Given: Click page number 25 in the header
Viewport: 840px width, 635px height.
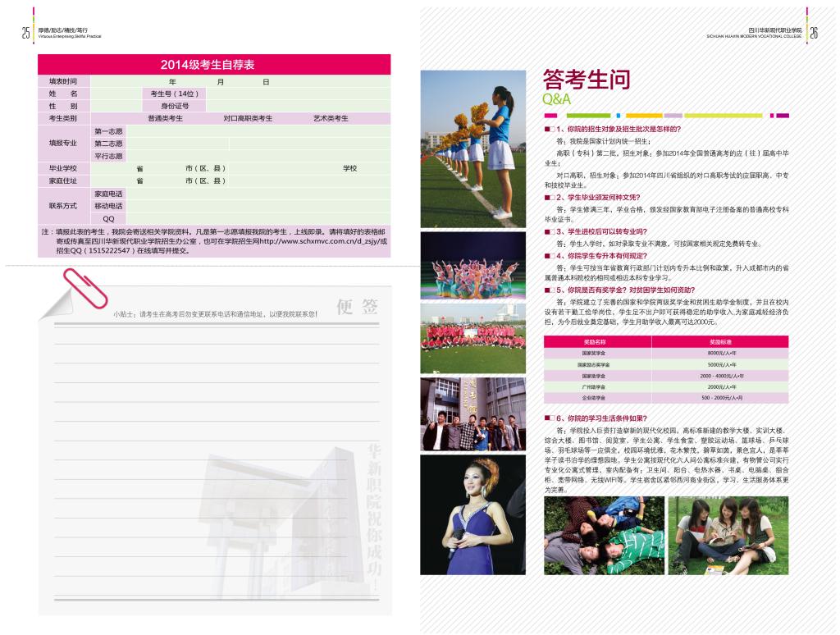Looking at the screenshot, I should coord(25,33).
